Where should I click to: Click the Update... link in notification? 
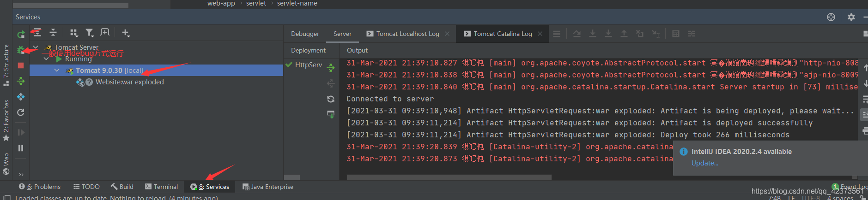click(704, 163)
